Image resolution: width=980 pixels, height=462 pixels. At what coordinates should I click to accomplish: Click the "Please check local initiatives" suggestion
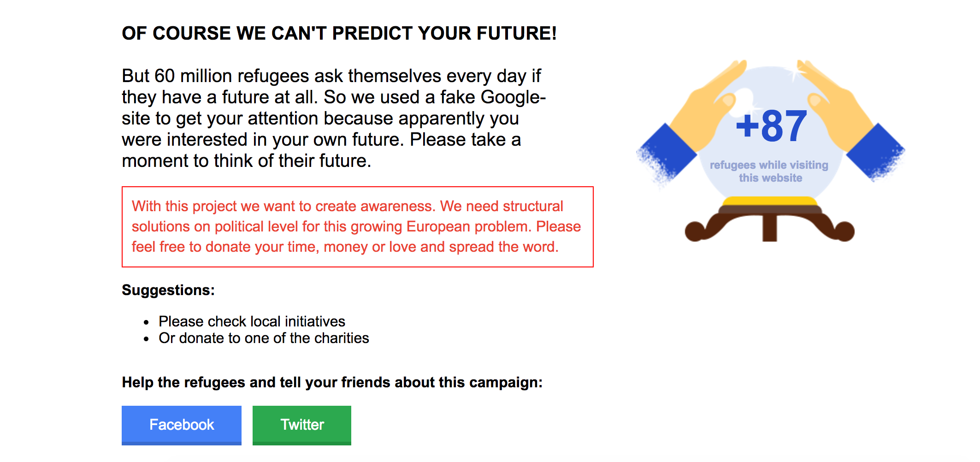click(252, 321)
